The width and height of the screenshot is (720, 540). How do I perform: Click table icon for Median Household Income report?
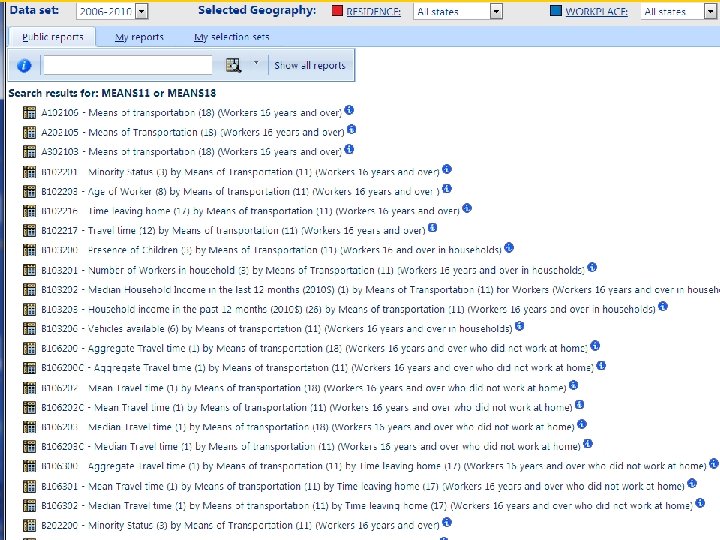coord(29,289)
